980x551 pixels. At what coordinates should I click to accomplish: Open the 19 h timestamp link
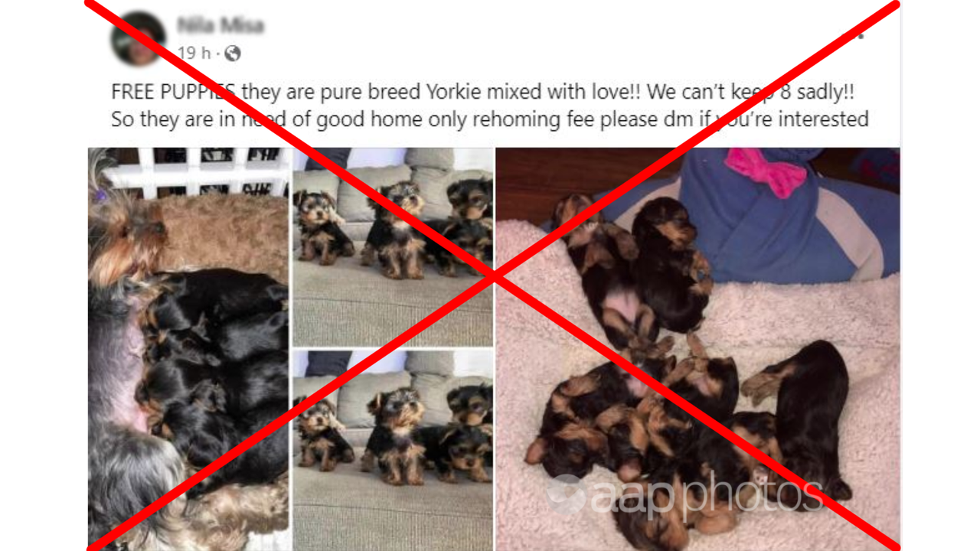pyautogui.click(x=194, y=54)
